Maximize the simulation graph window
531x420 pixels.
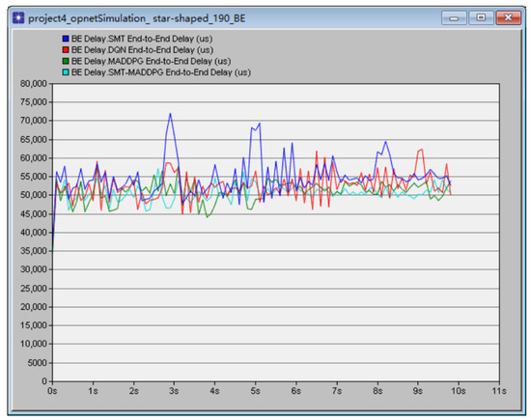(481, 17)
